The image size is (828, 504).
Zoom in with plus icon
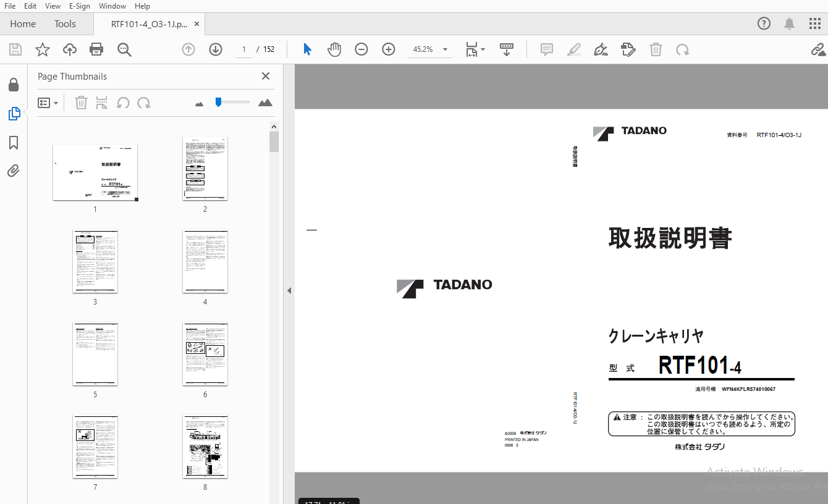pos(389,49)
